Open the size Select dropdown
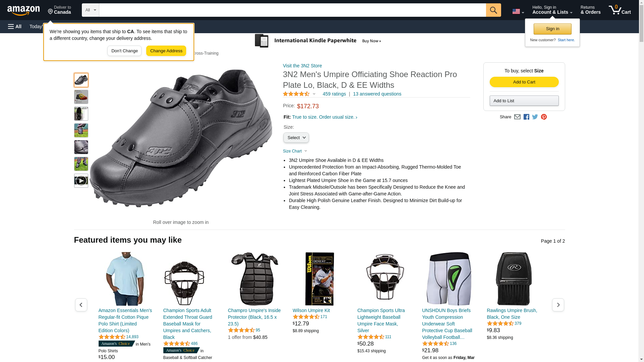The height and width of the screenshot is (362, 644). [x=296, y=138]
